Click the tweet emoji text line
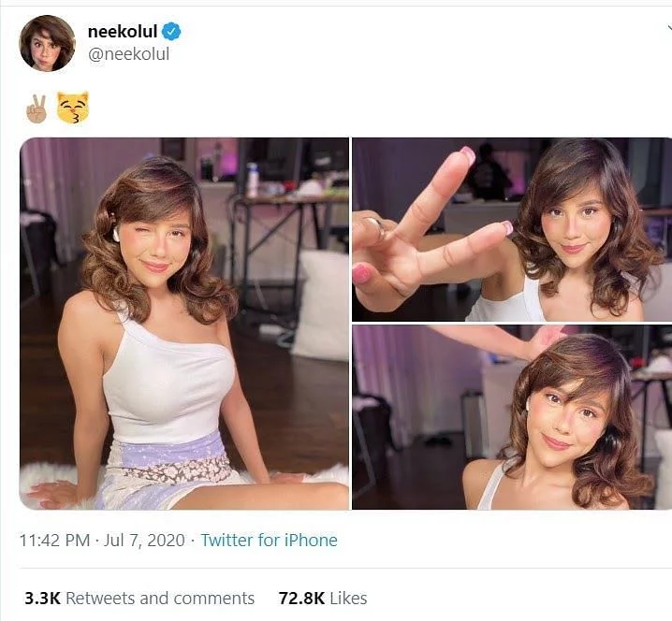 coord(57,108)
